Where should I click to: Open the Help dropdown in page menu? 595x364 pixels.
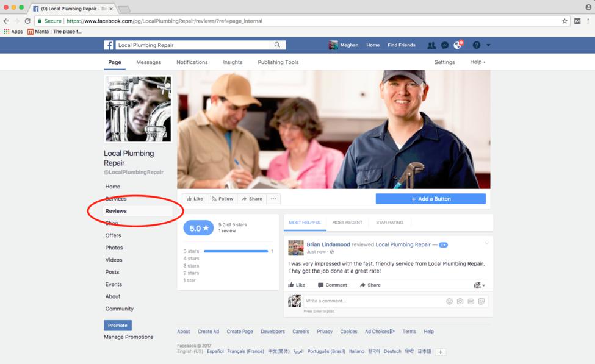[x=478, y=62]
